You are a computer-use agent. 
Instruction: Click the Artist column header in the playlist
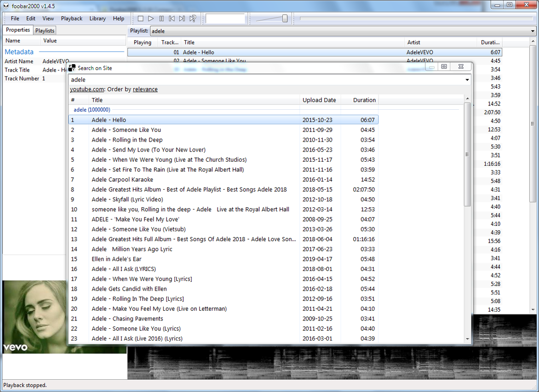pyautogui.click(x=441, y=42)
